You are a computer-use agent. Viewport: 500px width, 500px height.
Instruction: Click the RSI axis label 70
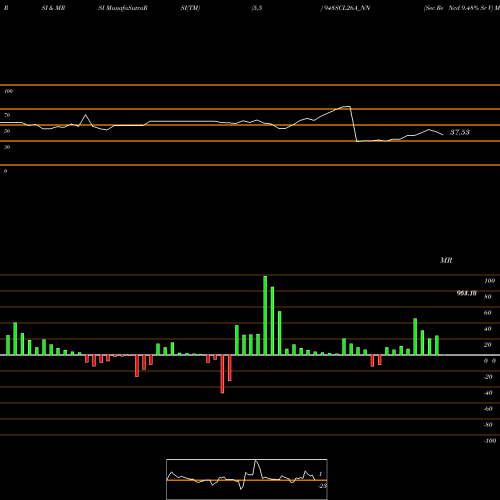tap(7, 115)
